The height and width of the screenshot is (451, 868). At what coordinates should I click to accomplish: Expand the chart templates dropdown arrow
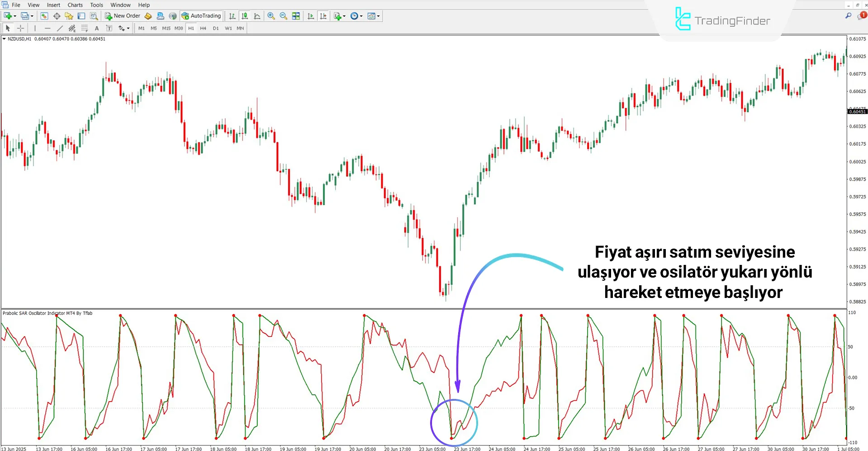379,16
